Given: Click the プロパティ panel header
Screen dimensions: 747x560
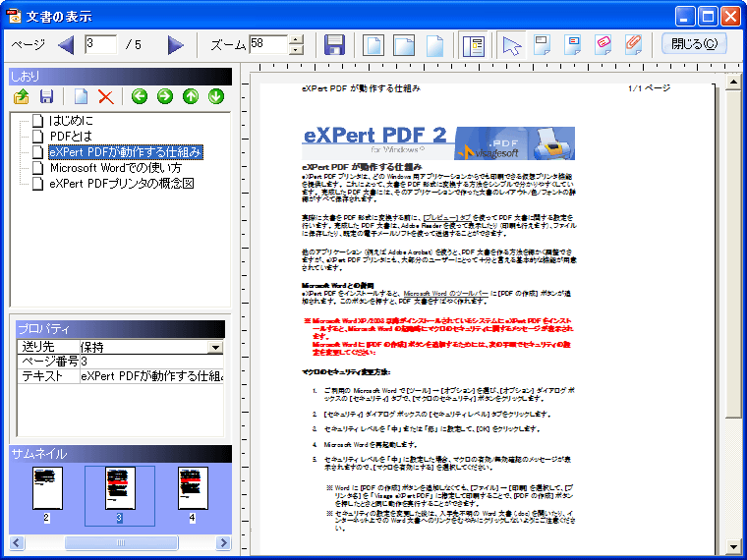Looking at the screenshot, I should click(120, 329).
